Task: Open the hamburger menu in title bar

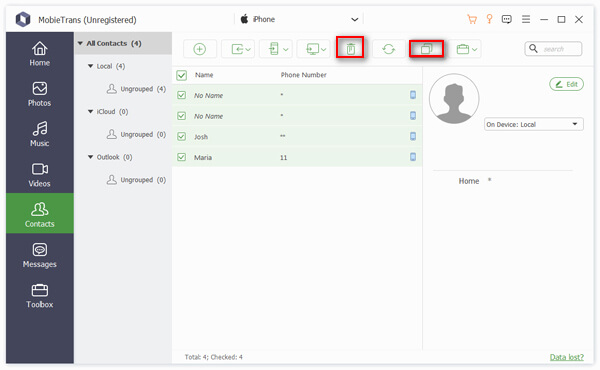Action: tap(526, 19)
